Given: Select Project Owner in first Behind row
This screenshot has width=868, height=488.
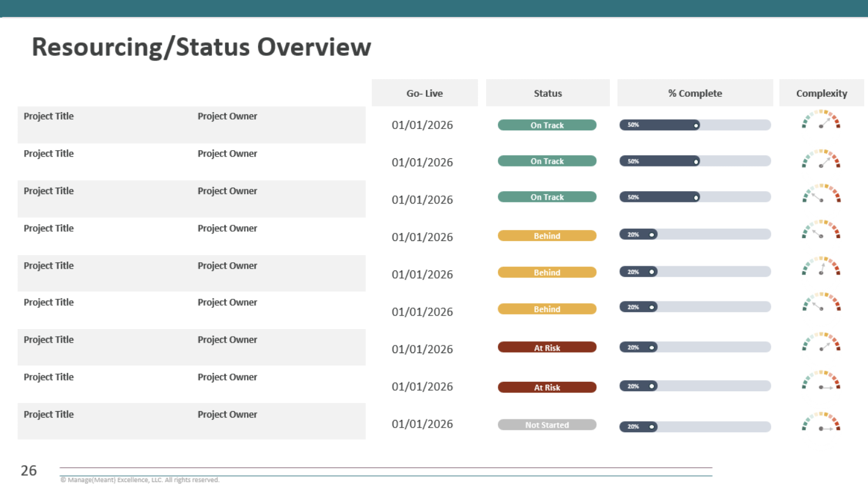Looking at the screenshot, I should point(228,228).
